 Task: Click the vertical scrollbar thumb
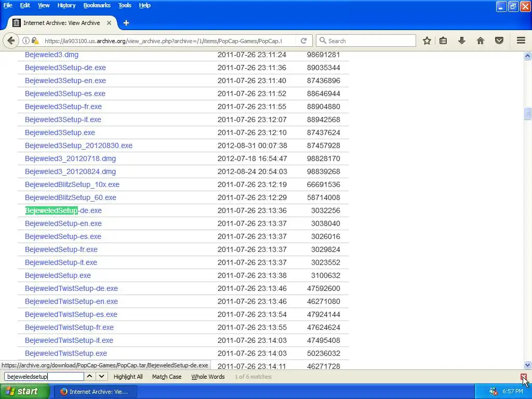pos(528,114)
